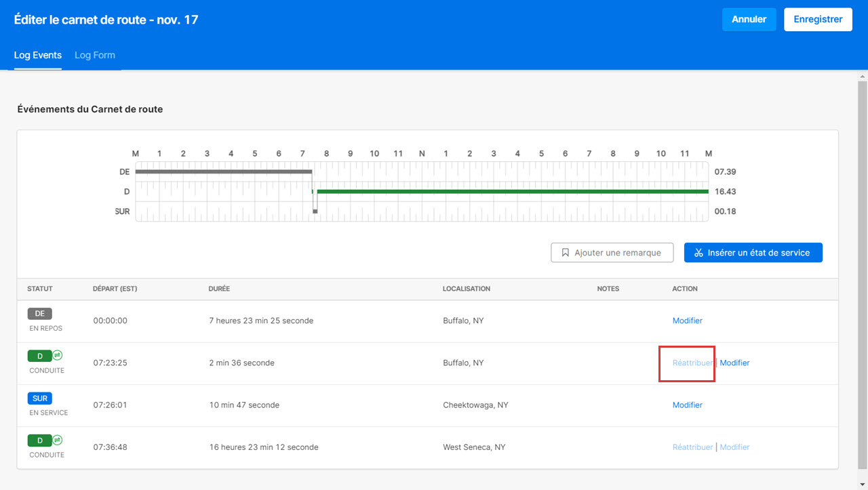Click Insérer un état de service button
This screenshot has height=490, width=868.
coord(753,253)
